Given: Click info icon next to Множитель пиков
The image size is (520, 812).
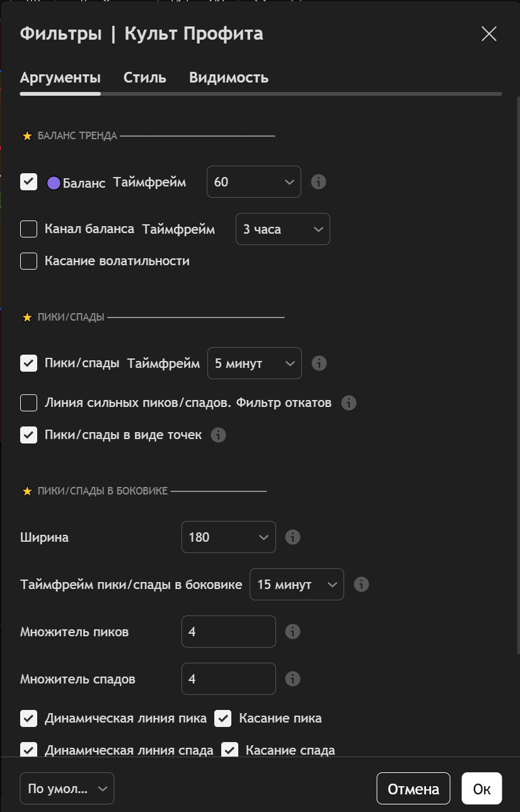Looking at the screenshot, I should [292, 632].
